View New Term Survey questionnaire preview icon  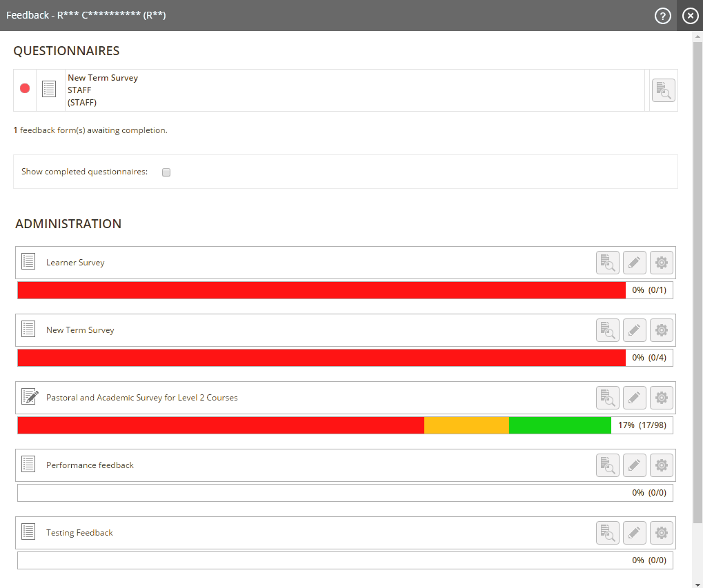(x=663, y=90)
